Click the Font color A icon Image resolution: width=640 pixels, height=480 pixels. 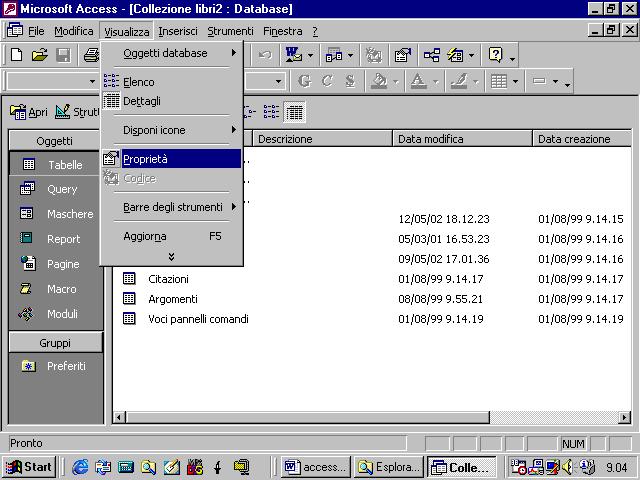[418, 81]
